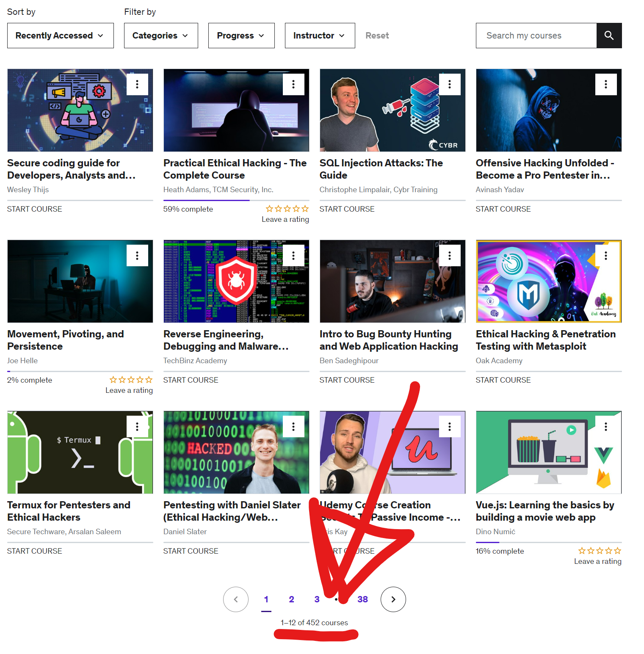Jump to page 2 of courses
The height and width of the screenshot is (654, 644).
coord(291,599)
